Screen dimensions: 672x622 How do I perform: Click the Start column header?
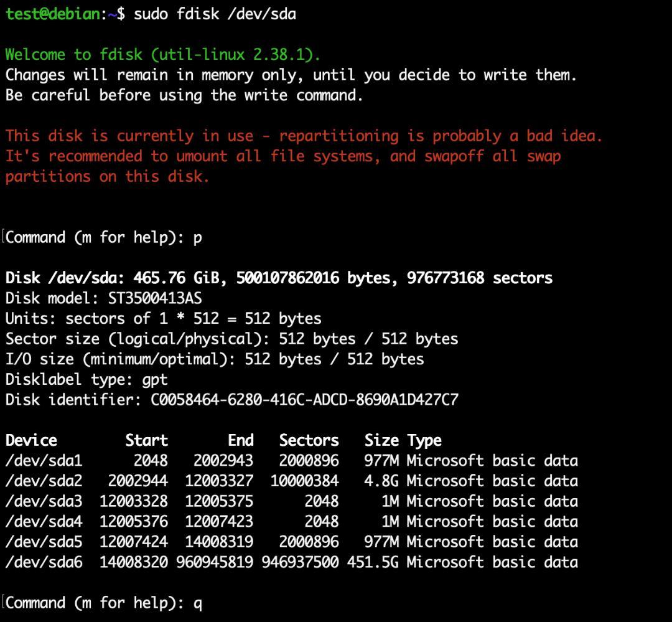click(147, 440)
